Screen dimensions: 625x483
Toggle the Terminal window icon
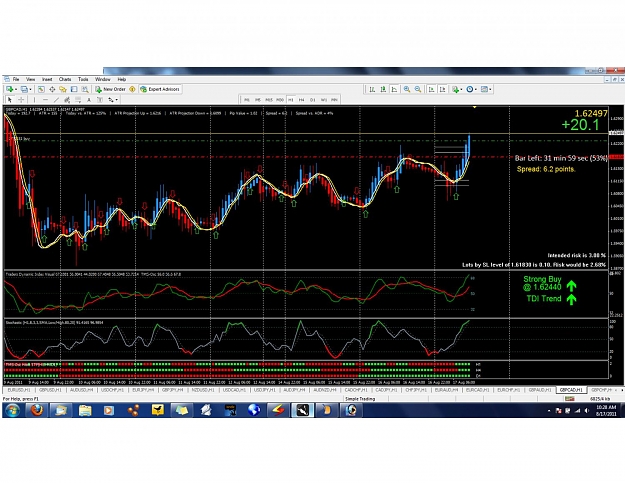[x=74, y=89]
